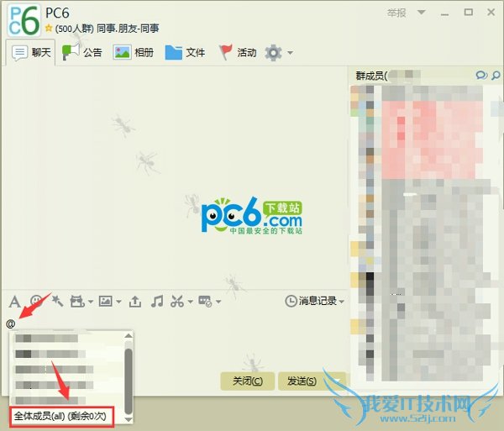Click the 消息记录 button

(315, 301)
